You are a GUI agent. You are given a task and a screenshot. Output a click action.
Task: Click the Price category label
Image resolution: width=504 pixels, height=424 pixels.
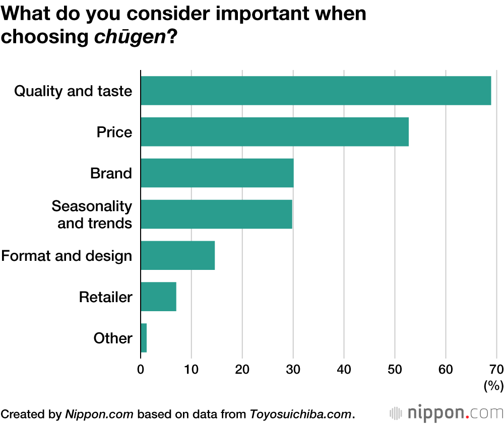click(x=114, y=132)
